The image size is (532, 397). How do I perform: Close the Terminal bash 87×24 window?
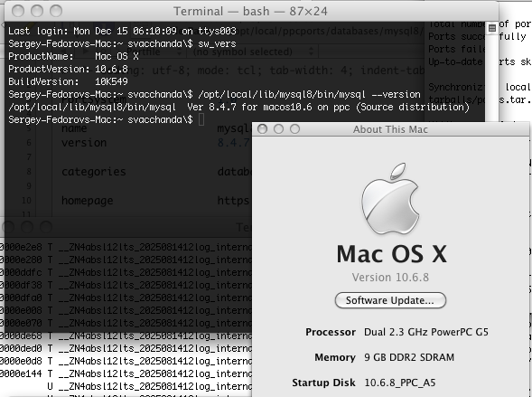tap(18, 11)
